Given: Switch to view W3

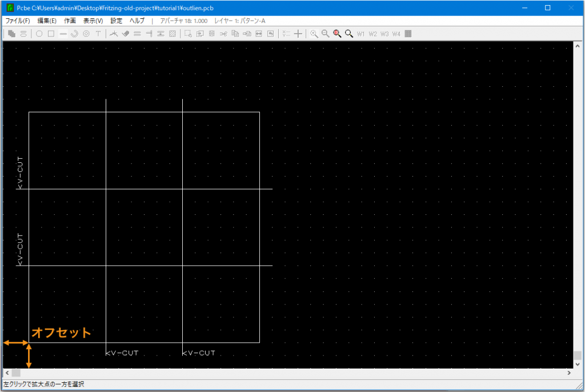Looking at the screenshot, I should [x=384, y=34].
